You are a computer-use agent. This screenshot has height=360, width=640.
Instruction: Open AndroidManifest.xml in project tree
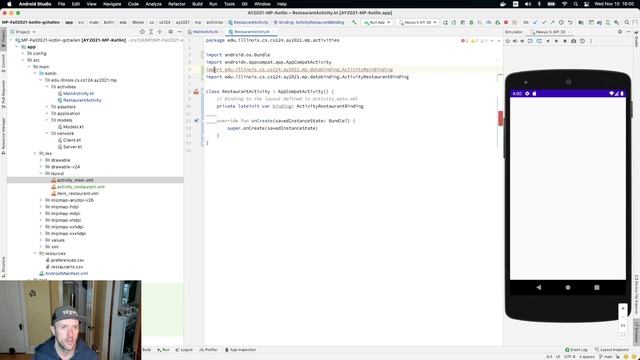click(66, 273)
